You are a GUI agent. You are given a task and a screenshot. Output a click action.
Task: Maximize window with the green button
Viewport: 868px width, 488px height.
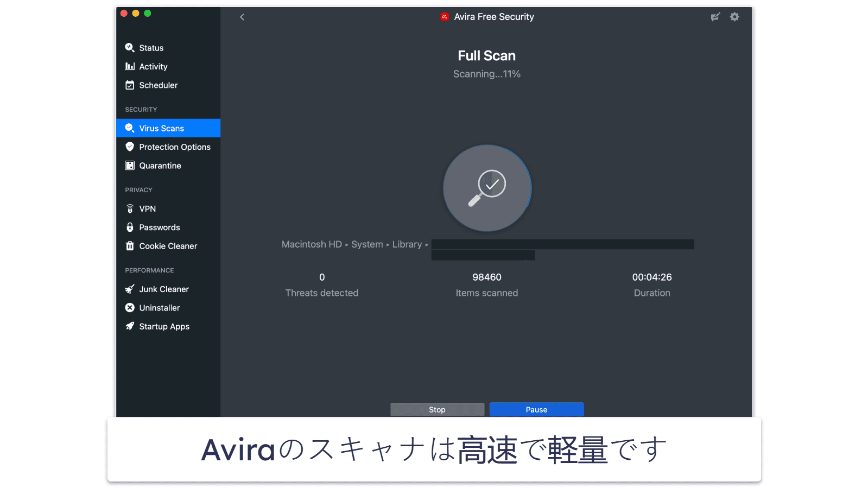click(x=148, y=13)
